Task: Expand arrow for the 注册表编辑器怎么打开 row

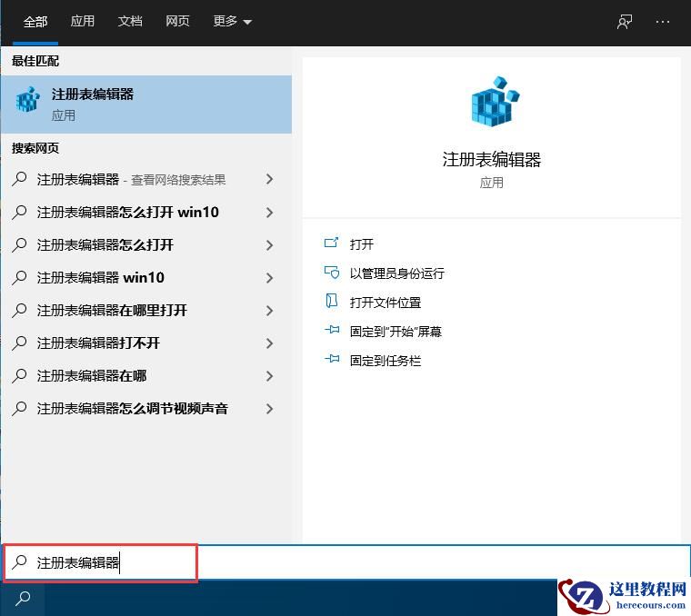Action: pyautogui.click(x=269, y=245)
